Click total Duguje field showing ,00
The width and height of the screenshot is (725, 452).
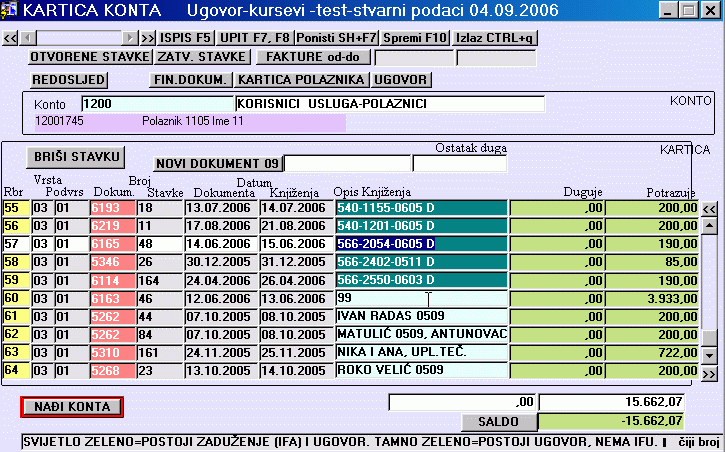click(x=462, y=402)
